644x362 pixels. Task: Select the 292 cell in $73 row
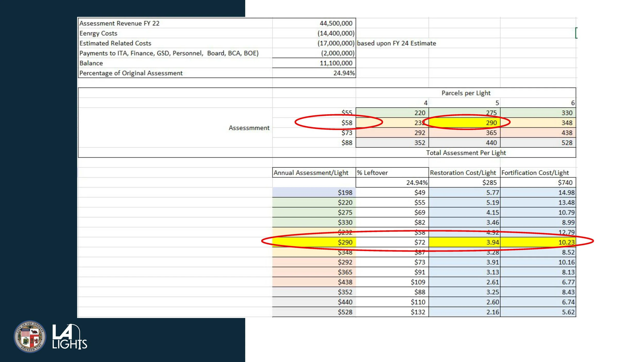(x=392, y=133)
